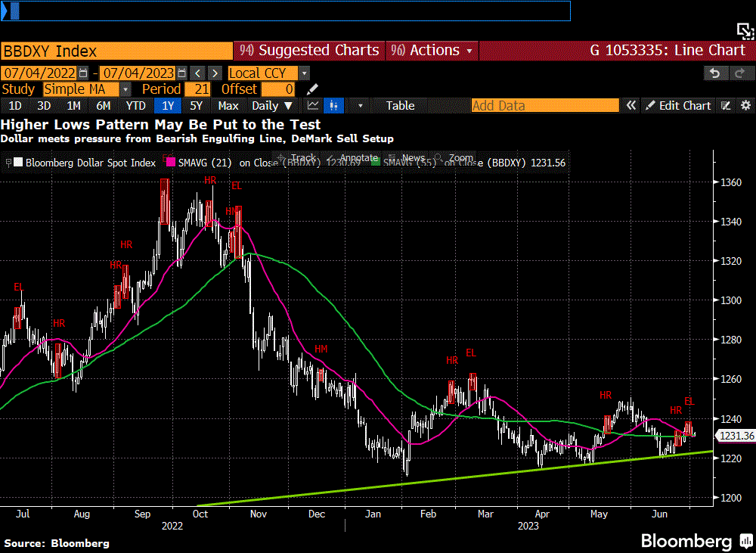Expand the Actions menu
Image resolution: width=756 pixels, height=553 pixels.
point(432,50)
